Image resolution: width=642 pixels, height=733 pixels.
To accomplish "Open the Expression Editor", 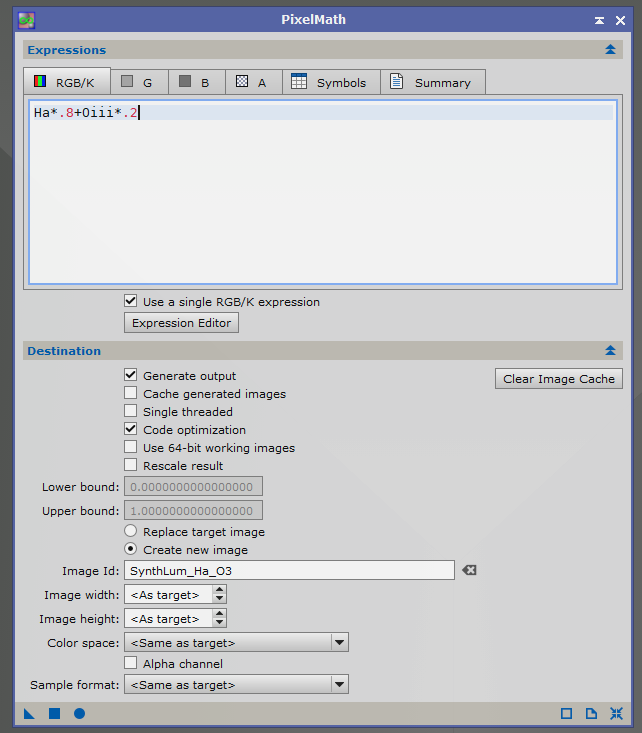I will (x=181, y=323).
